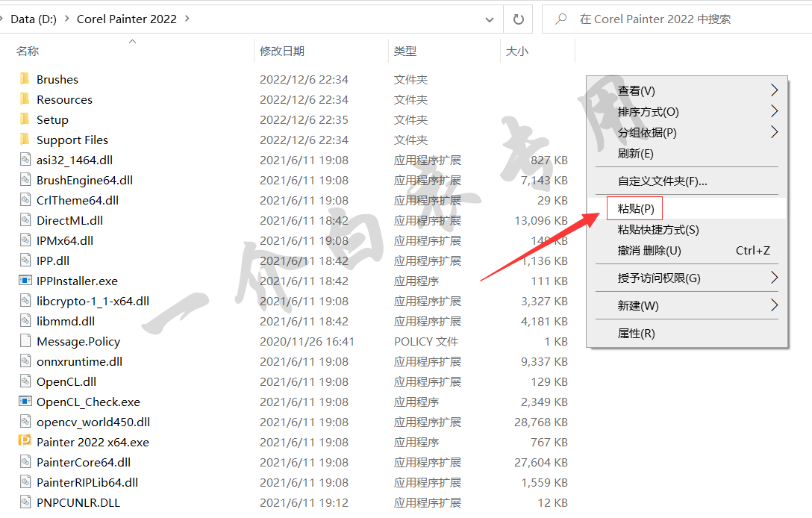Select the PNPCUNLR.DLL file name

click(x=78, y=502)
